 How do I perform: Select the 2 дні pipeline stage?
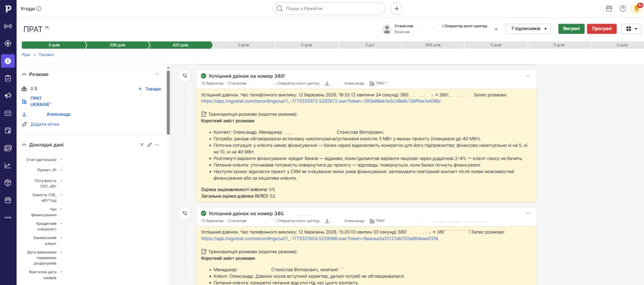point(369,45)
